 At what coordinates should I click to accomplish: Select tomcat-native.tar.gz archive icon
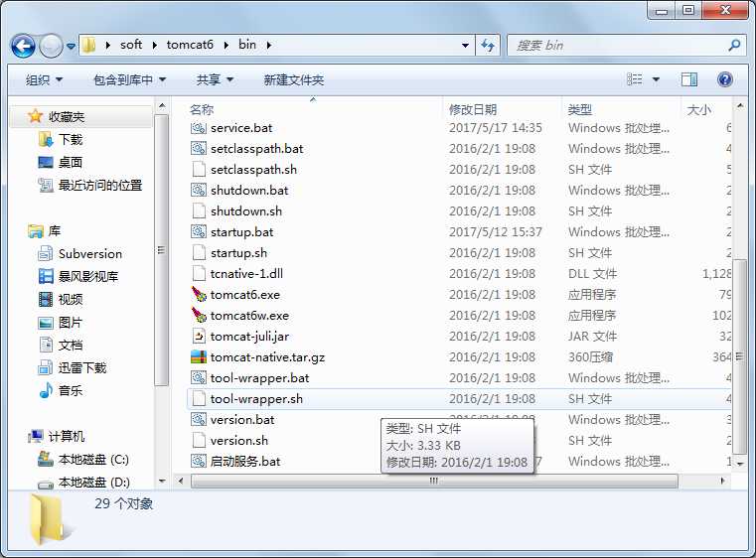tap(198, 357)
